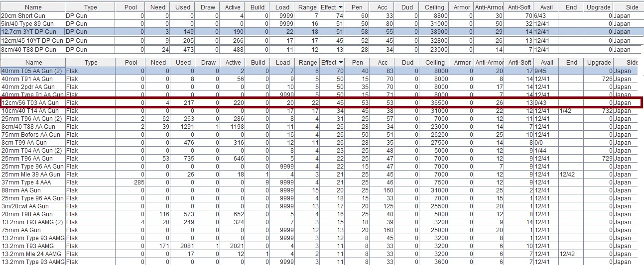The height and width of the screenshot is (265, 644).
Task: Click the 726 upgrade value cell
Action: pos(599,79)
